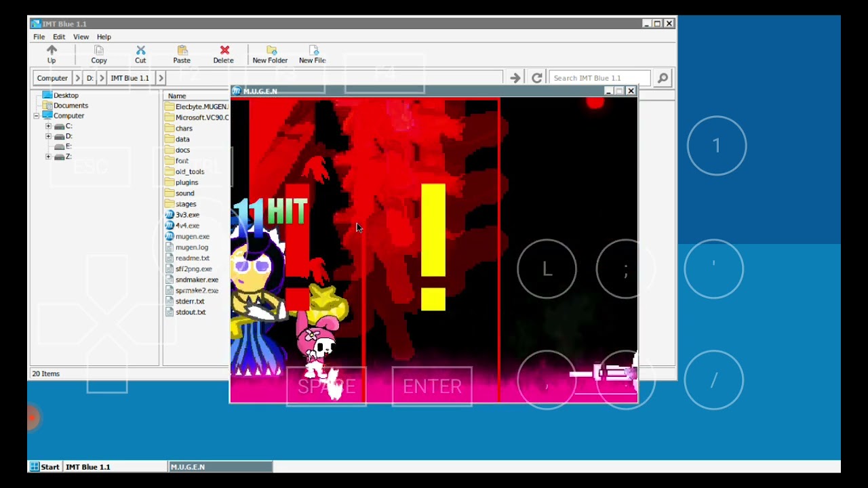Open the docs folder
This screenshot has width=868, height=488.
pyautogui.click(x=178, y=150)
